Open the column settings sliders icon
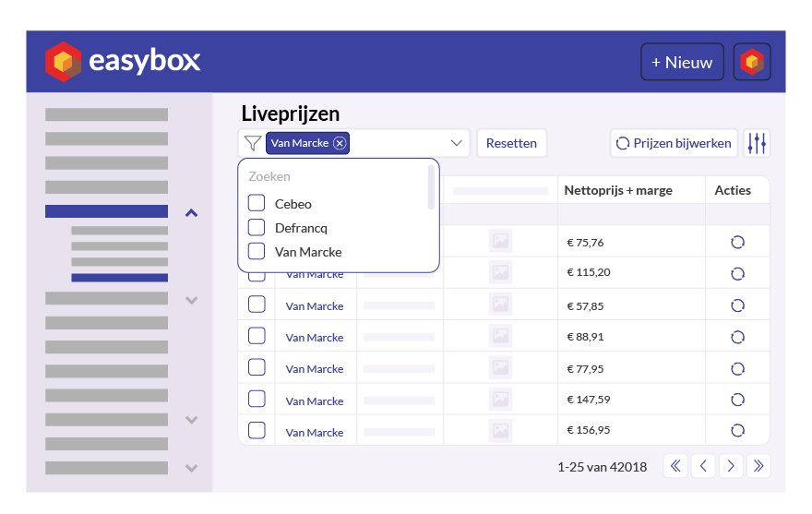Viewport: 812px width, 514px height. tap(757, 143)
